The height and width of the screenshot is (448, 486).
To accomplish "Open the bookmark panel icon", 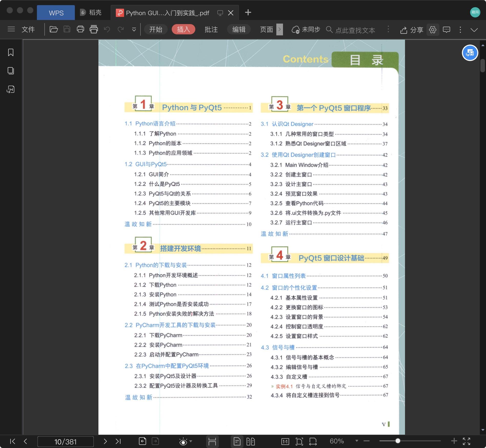I will pos(11,52).
